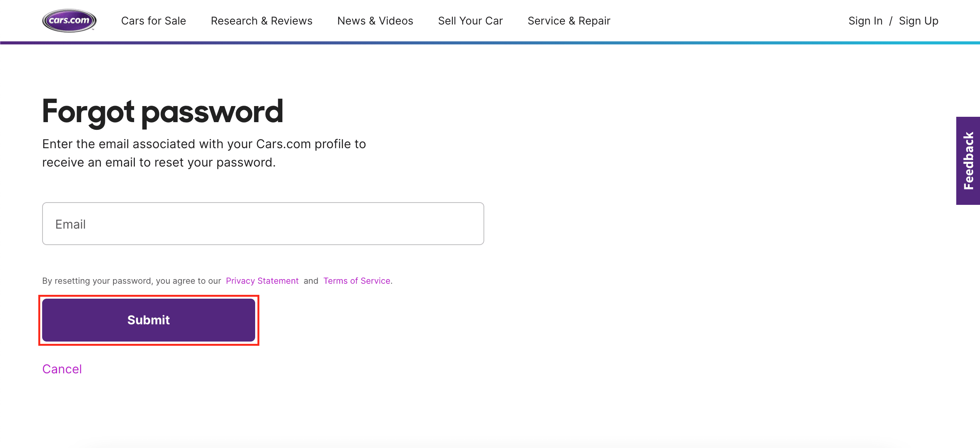Image resolution: width=980 pixels, height=448 pixels.
Task: Click the Sign In link
Action: 865,21
